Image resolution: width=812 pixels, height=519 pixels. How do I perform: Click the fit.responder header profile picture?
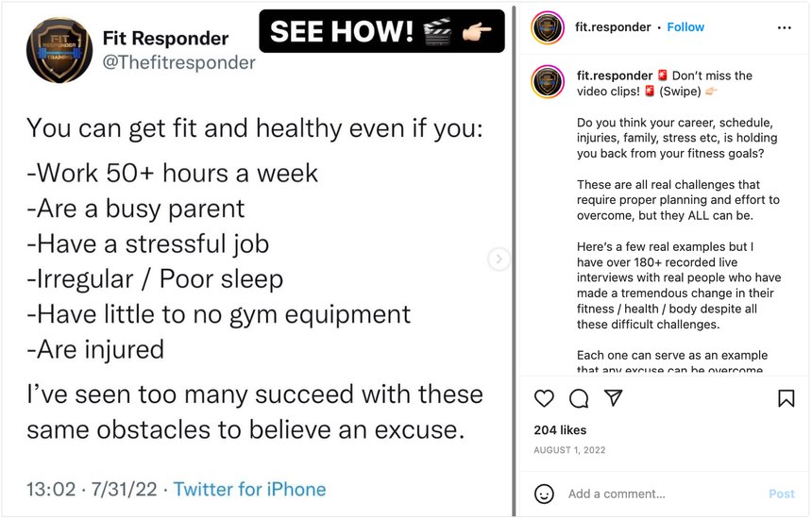(x=548, y=27)
